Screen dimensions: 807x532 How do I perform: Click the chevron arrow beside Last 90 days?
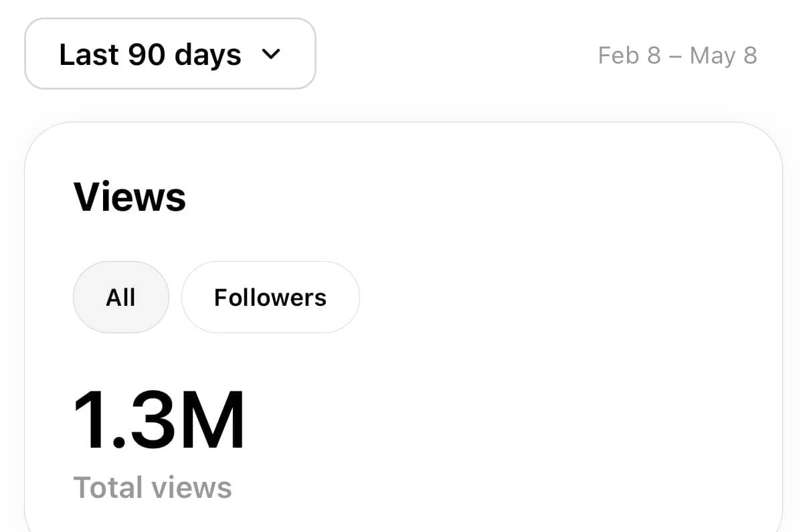click(x=270, y=54)
